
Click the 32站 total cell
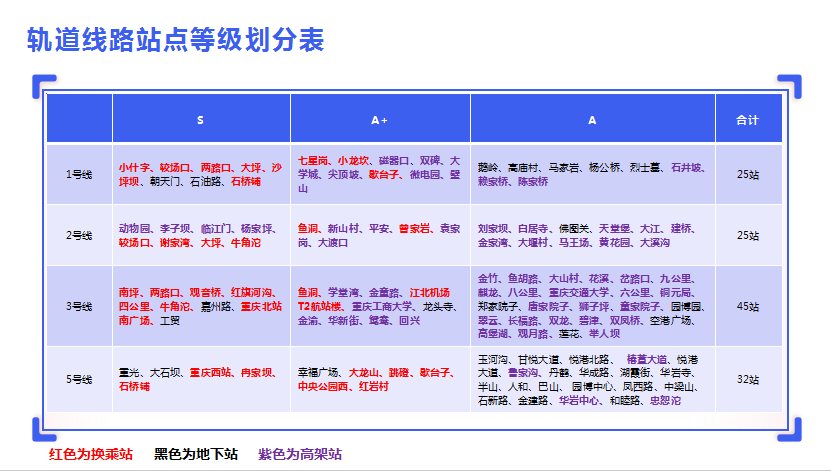click(748, 379)
